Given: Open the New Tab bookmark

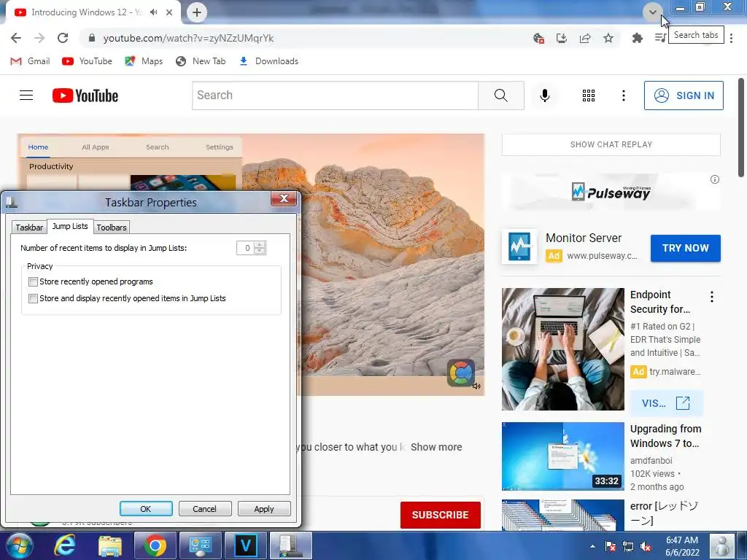Looking at the screenshot, I should tap(201, 61).
